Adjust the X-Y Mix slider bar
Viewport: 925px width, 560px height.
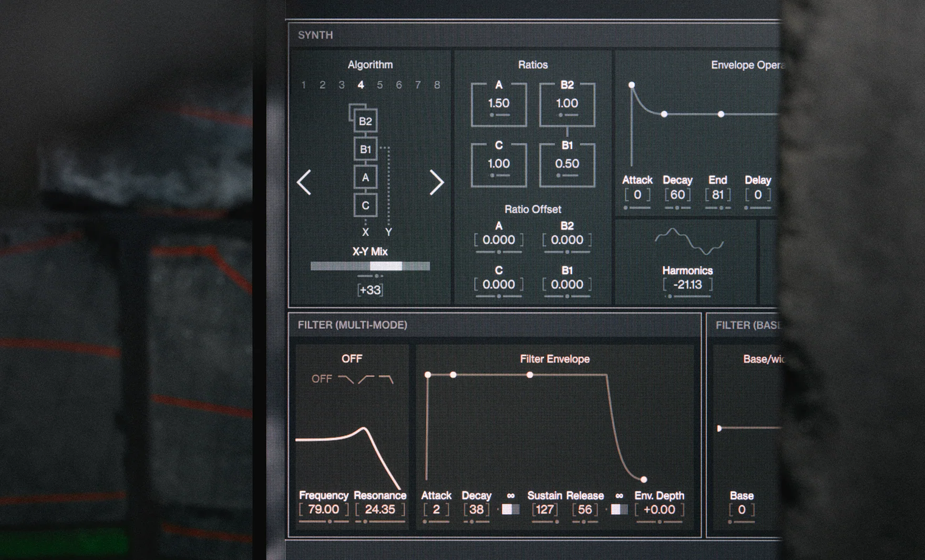coord(370,266)
